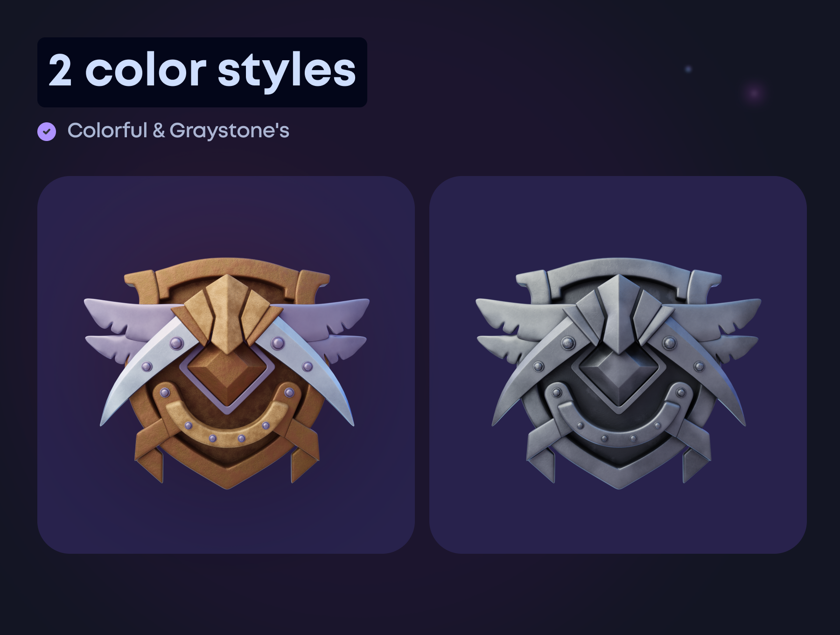The image size is (840, 635).
Task: Click the "Colorful & Graystone's" label
Action: point(178,131)
